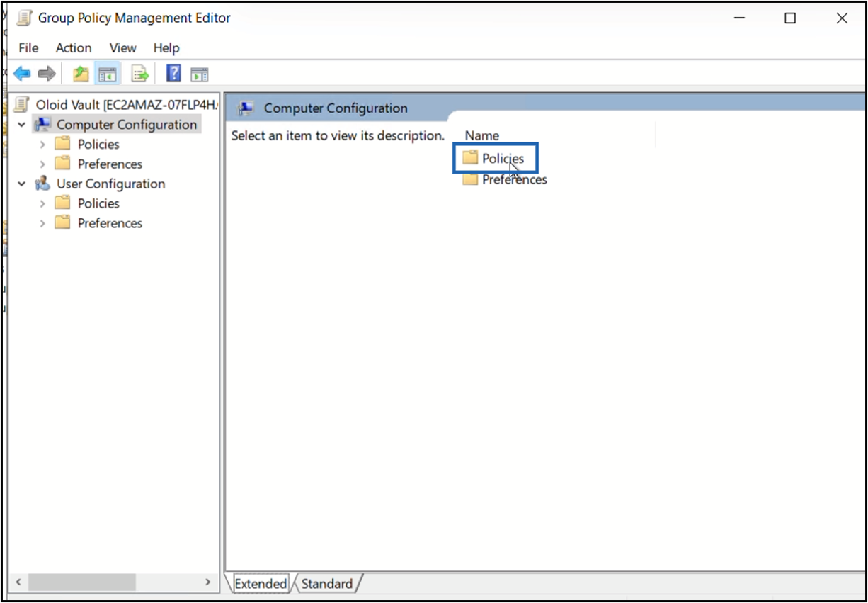The image size is (868, 603).
Task: Open the Action menu
Action: point(74,48)
